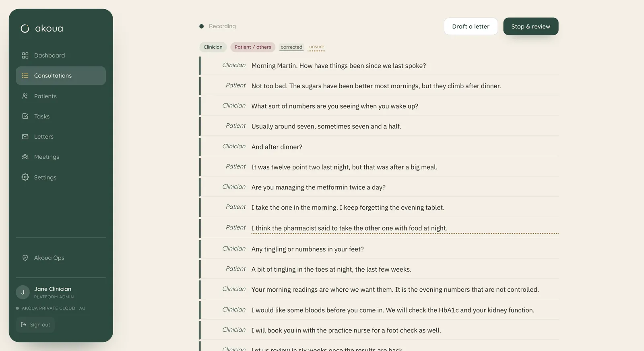This screenshot has width=644, height=351.
Task: Select line 'I will book you in with the practice nurse'
Action: coord(379,330)
